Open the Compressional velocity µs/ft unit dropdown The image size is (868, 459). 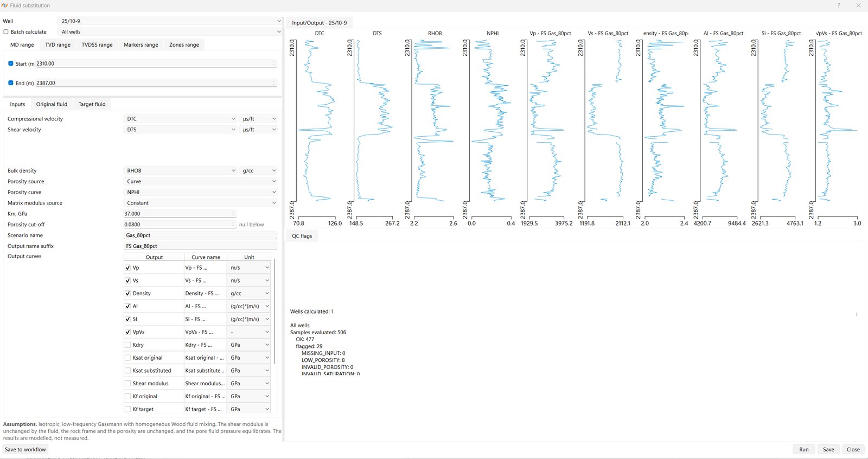click(x=259, y=119)
